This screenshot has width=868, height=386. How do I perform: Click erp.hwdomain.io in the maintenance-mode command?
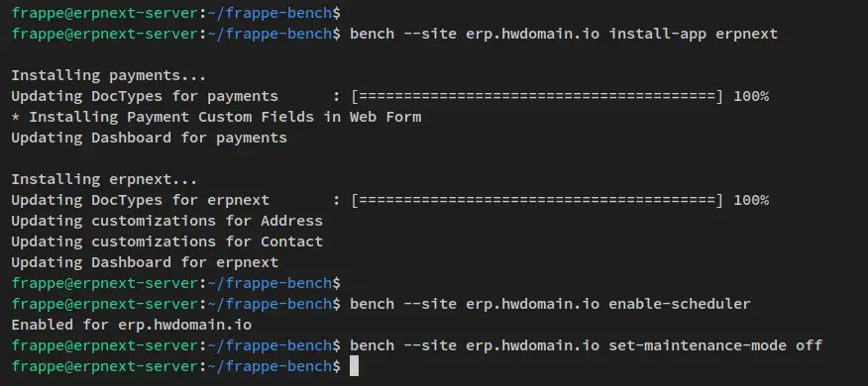pos(532,345)
